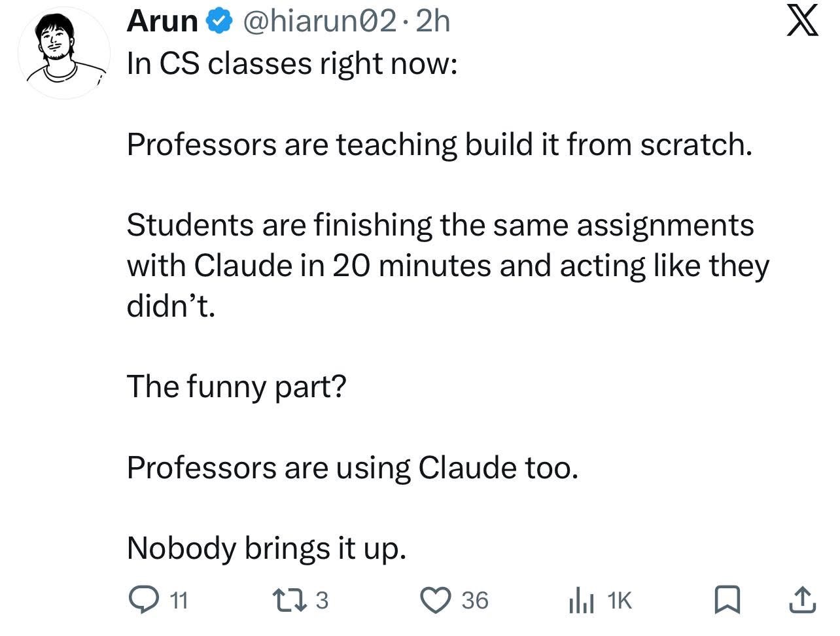Click the text "The funny part?"
The image size is (840, 636).
(236, 386)
